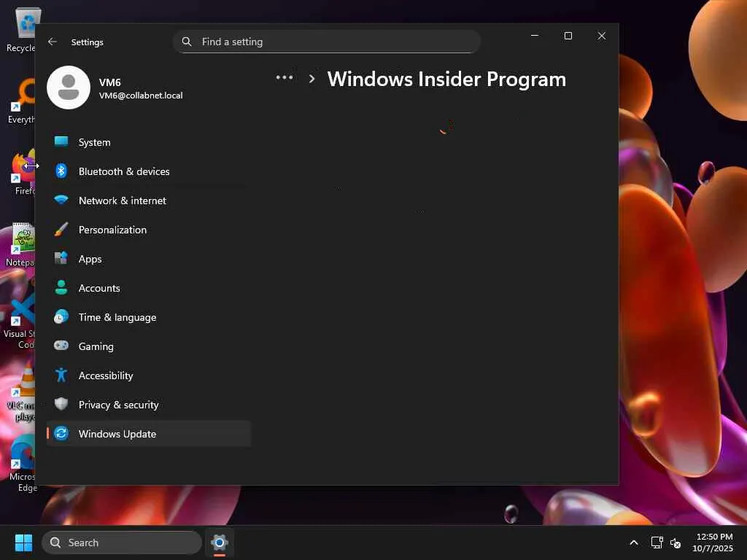Viewport: 747px width, 560px height.
Task: Select Windows Update in sidebar
Action: click(149, 434)
